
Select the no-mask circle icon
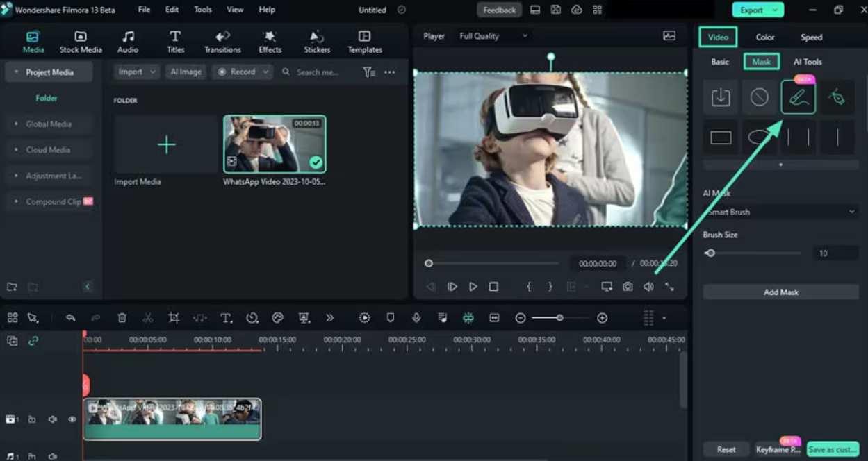(759, 97)
